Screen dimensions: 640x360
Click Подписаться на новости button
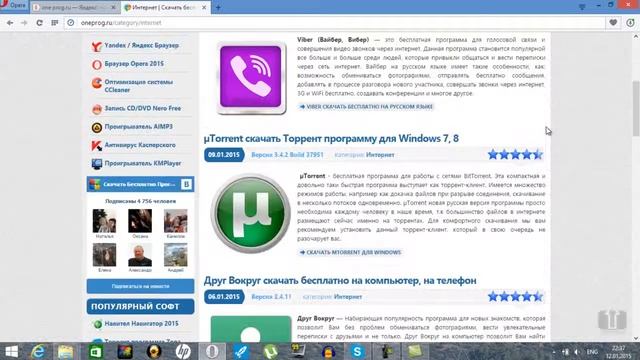[140, 286]
